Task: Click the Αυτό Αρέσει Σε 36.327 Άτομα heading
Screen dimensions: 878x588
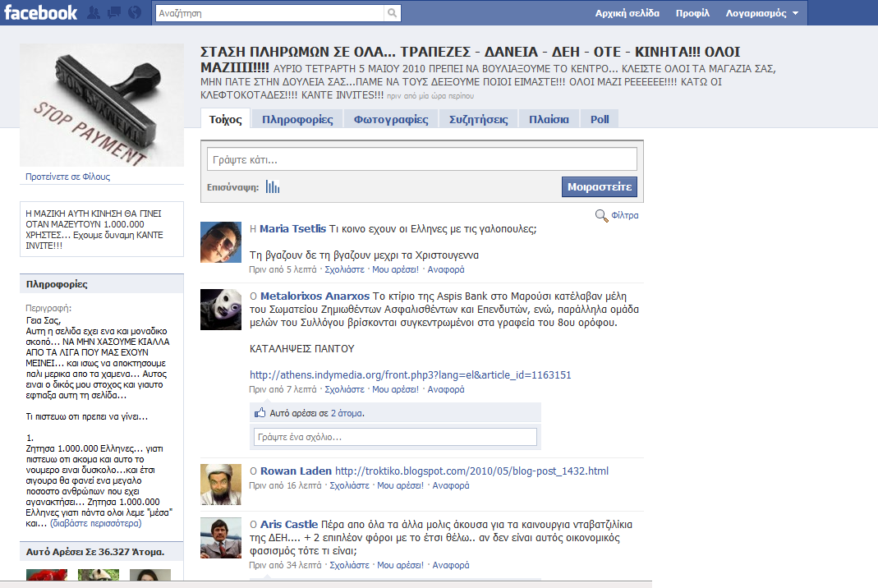Action: (95, 552)
